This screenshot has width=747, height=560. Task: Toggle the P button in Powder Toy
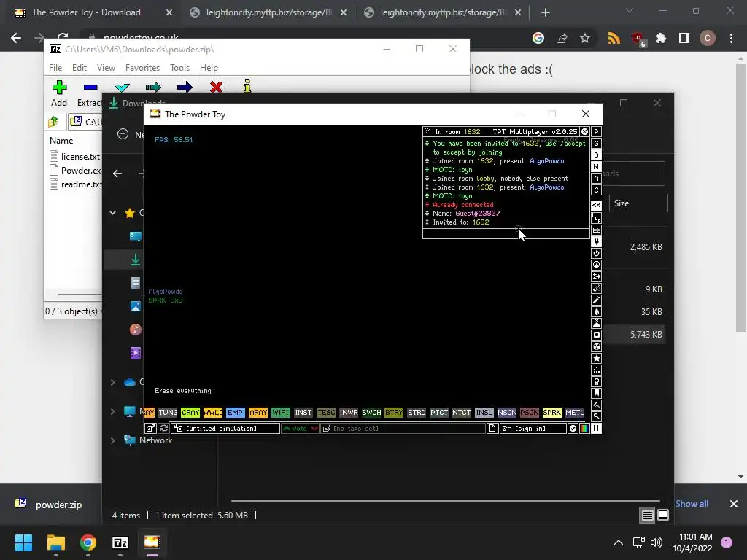click(596, 132)
